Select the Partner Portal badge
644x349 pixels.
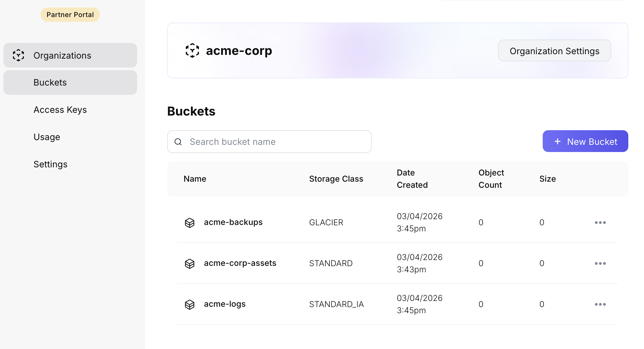(70, 15)
